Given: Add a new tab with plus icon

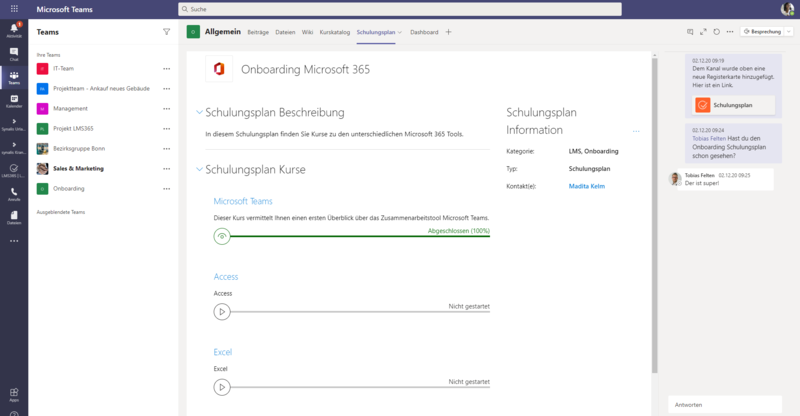Looking at the screenshot, I should pos(448,32).
